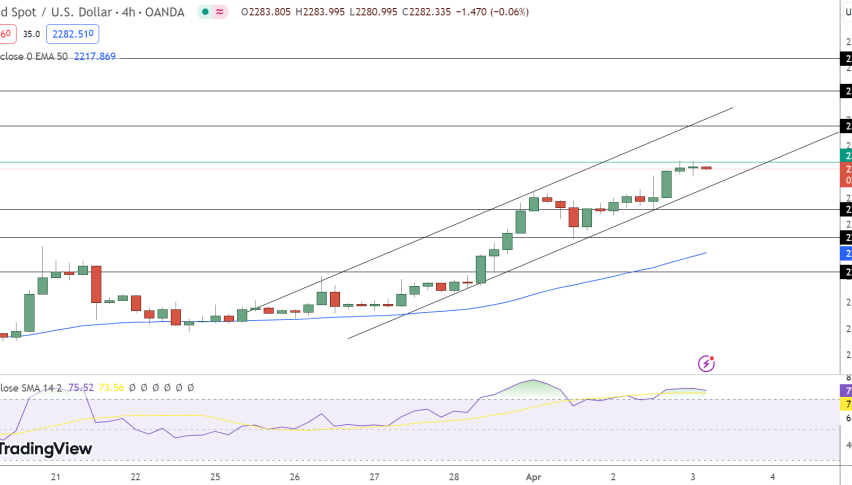Click the date label 21 on time axis
852x485 pixels.
point(55,477)
